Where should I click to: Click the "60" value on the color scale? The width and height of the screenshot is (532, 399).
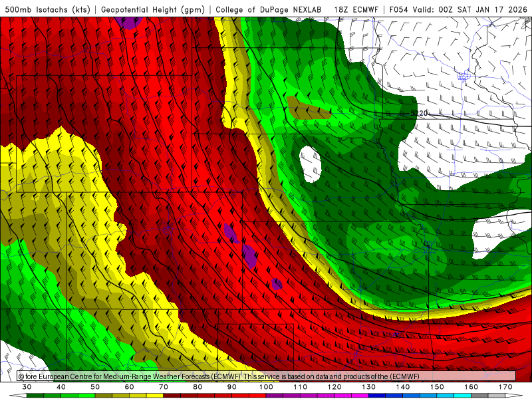129,387
